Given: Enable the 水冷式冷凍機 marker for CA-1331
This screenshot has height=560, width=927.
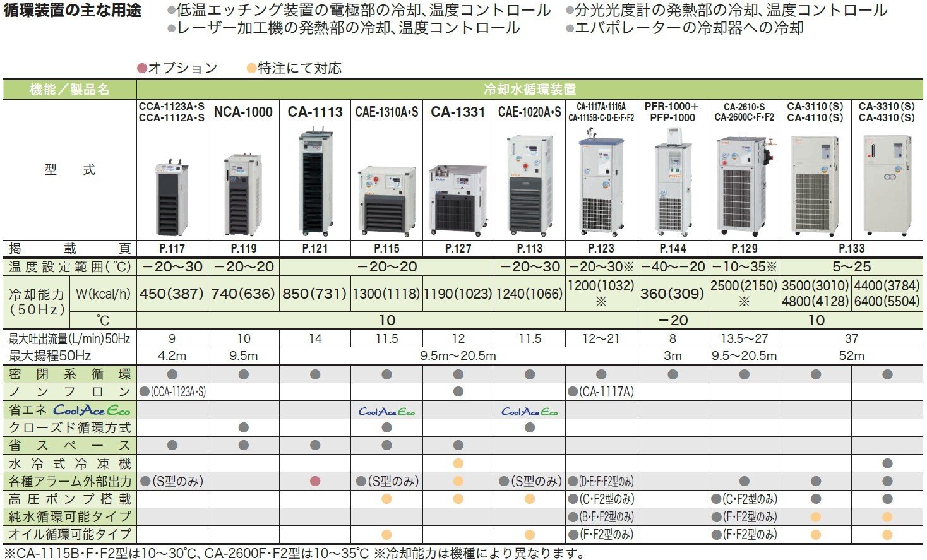Looking at the screenshot, I should coord(458,463).
